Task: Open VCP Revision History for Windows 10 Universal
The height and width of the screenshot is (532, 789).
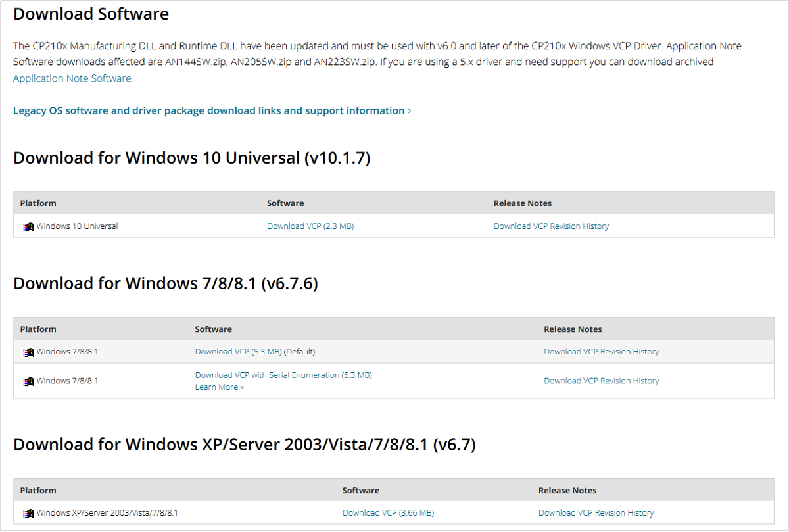Action: coord(551,226)
